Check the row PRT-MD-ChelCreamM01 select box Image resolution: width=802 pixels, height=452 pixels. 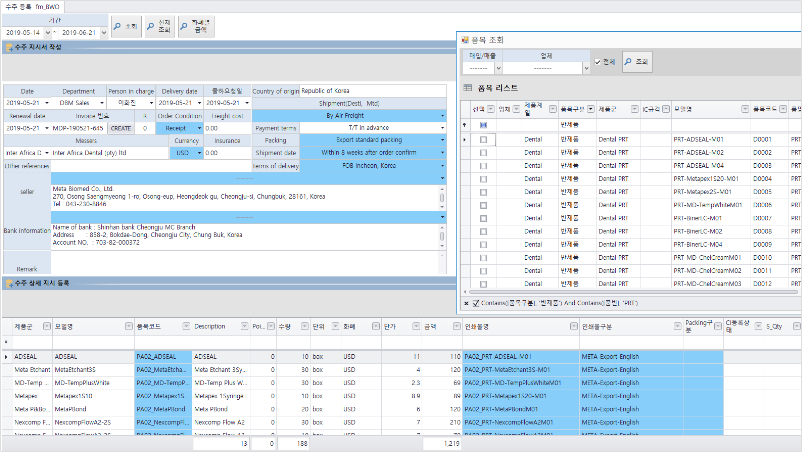coord(483,258)
